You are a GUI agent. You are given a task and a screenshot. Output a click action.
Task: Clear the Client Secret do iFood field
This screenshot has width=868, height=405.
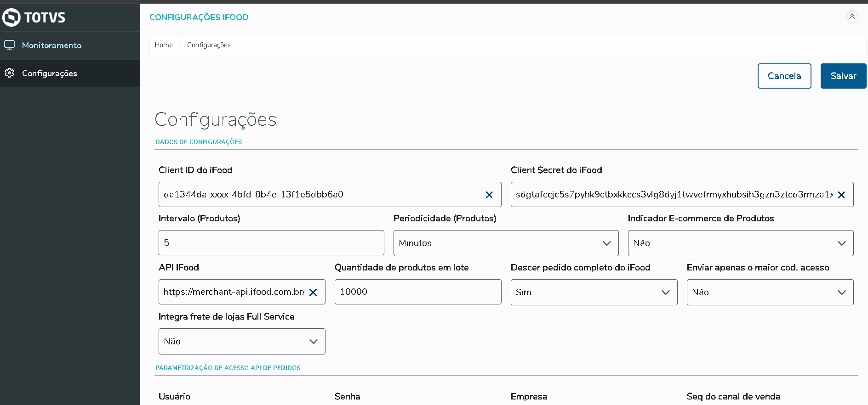click(841, 195)
